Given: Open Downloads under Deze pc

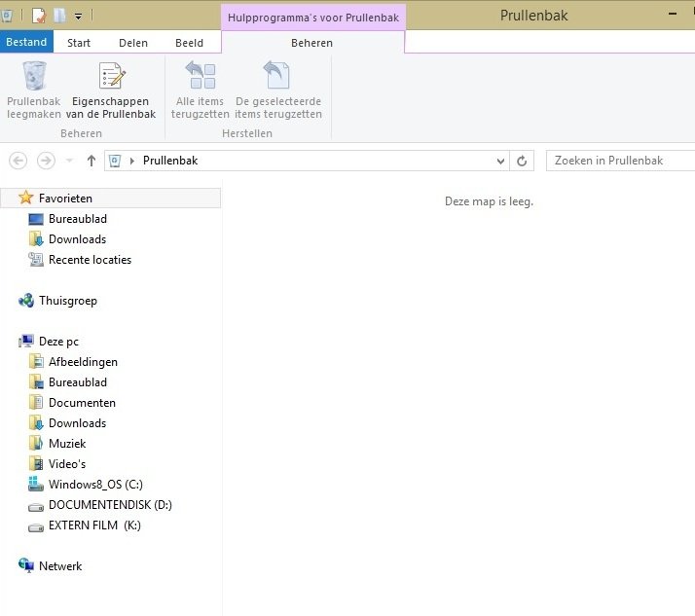Looking at the screenshot, I should [77, 423].
